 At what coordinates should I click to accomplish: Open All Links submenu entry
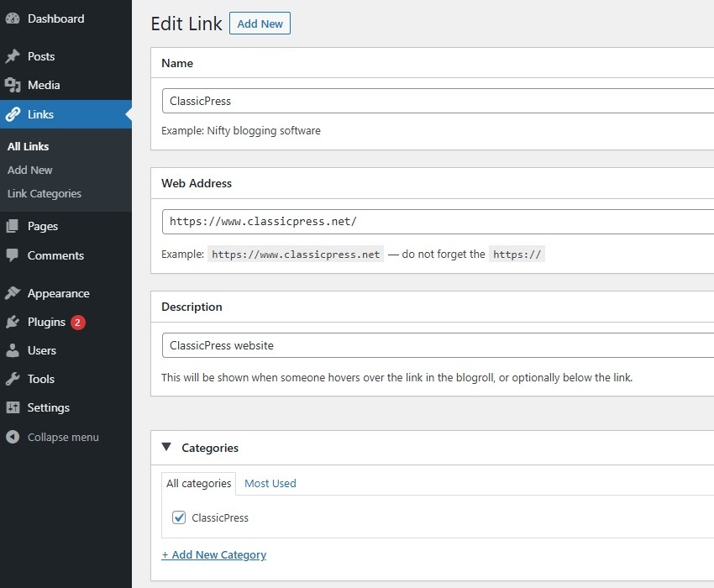click(29, 146)
